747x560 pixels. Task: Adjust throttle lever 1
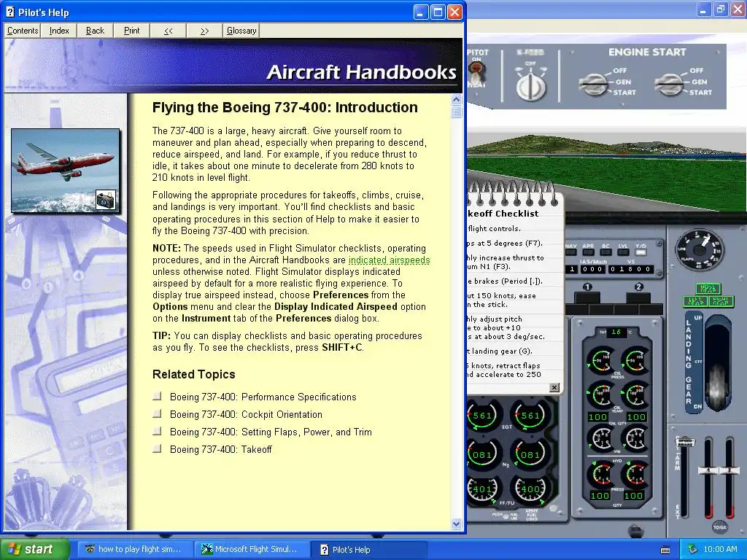point(708,470)
